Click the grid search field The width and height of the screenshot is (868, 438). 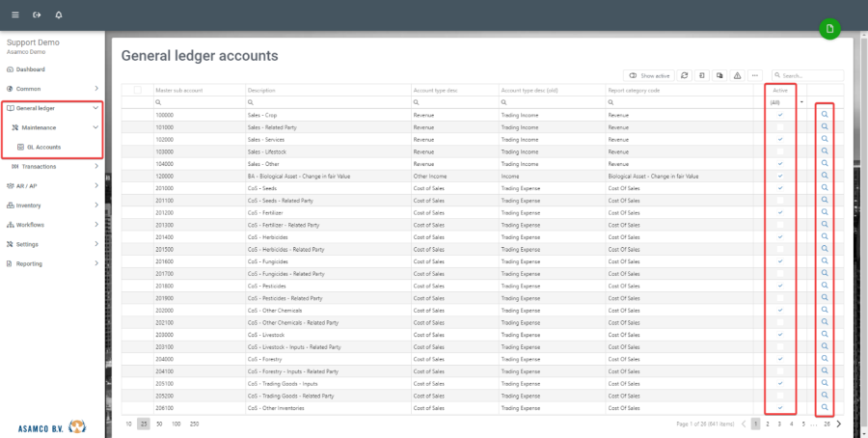pos(810,75)
